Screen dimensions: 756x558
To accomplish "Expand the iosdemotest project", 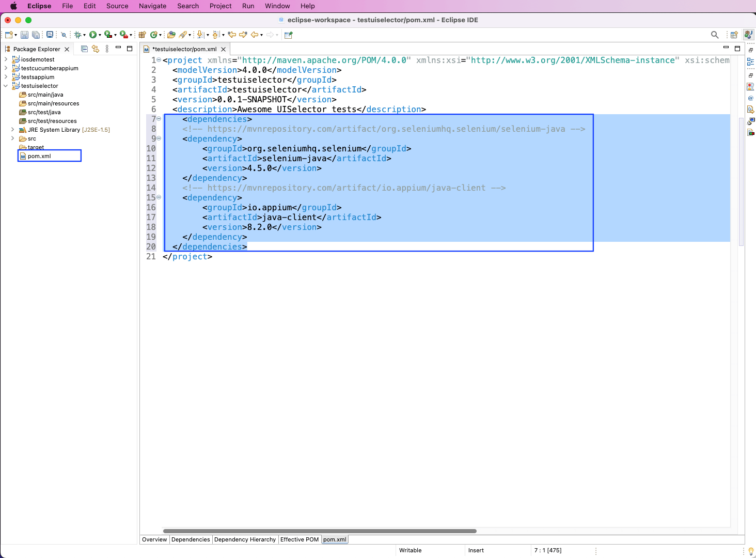I will (x=6, y=59).
